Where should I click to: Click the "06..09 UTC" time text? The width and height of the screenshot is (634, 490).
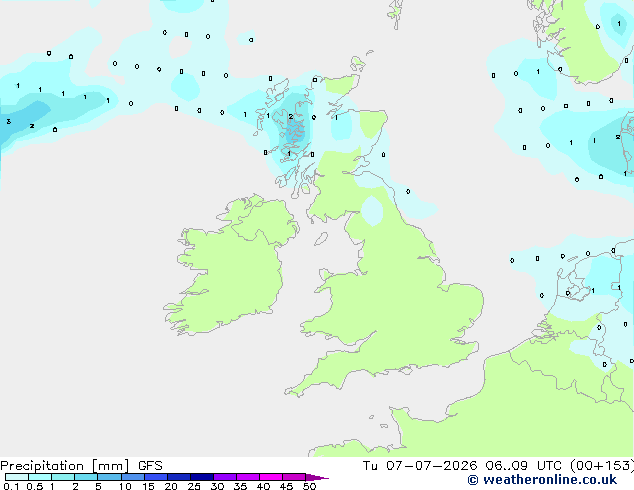[524, 466]
